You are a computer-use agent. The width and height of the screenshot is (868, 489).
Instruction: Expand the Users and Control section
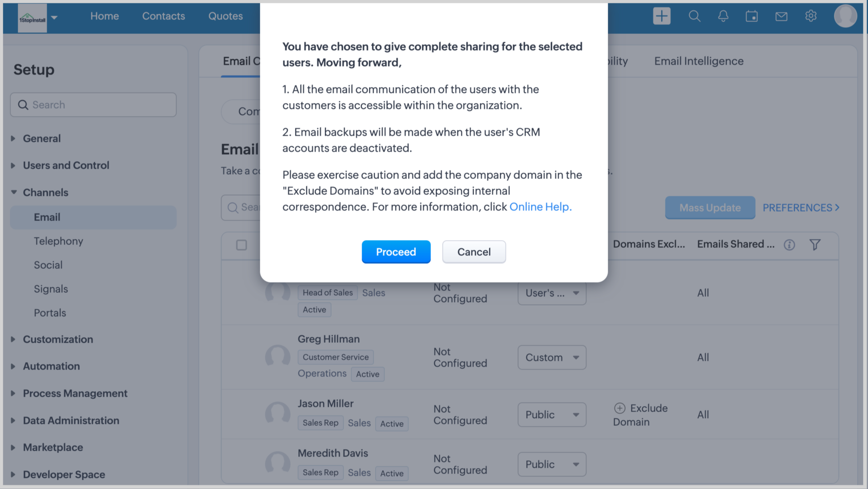pos(66,165)
